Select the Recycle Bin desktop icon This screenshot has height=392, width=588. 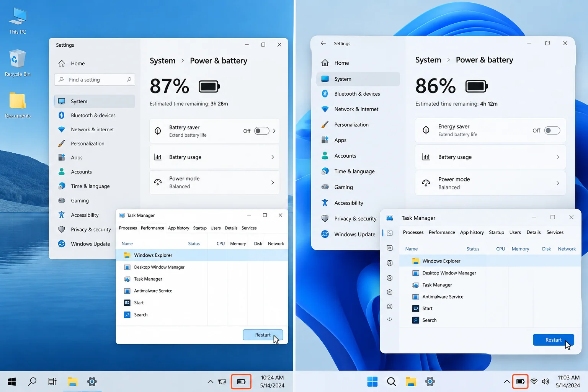pyautogui.click(x=18, y=63)
